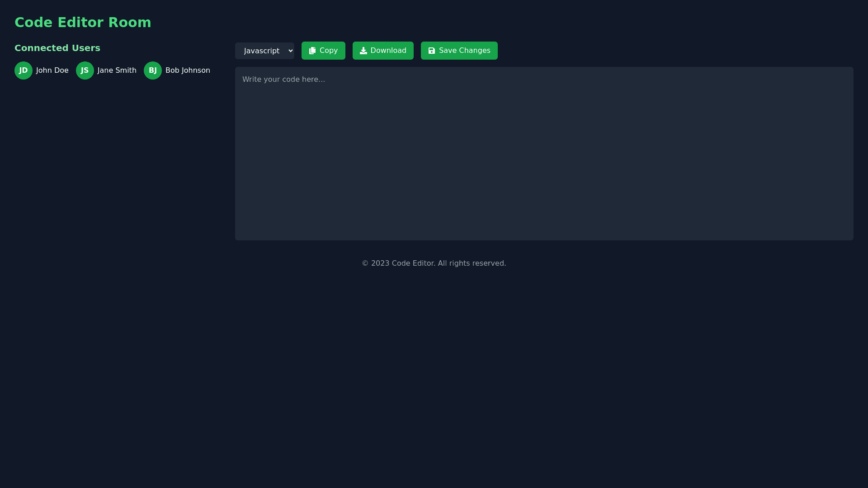Click the Connected Users heading

(57, 48)
